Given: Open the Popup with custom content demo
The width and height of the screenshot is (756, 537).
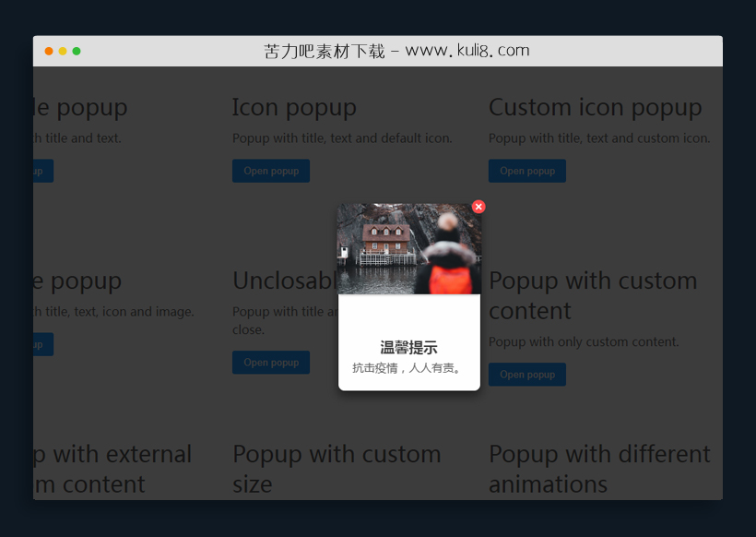Looking at the screenshot, I should coord(526,374).
